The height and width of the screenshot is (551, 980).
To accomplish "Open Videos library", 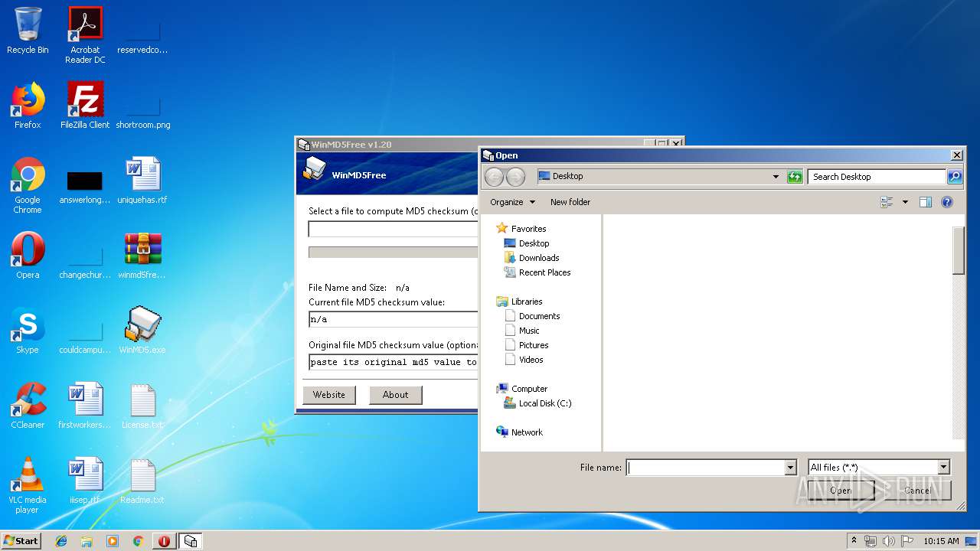I will pyautogui.click(x=531, y=360).
